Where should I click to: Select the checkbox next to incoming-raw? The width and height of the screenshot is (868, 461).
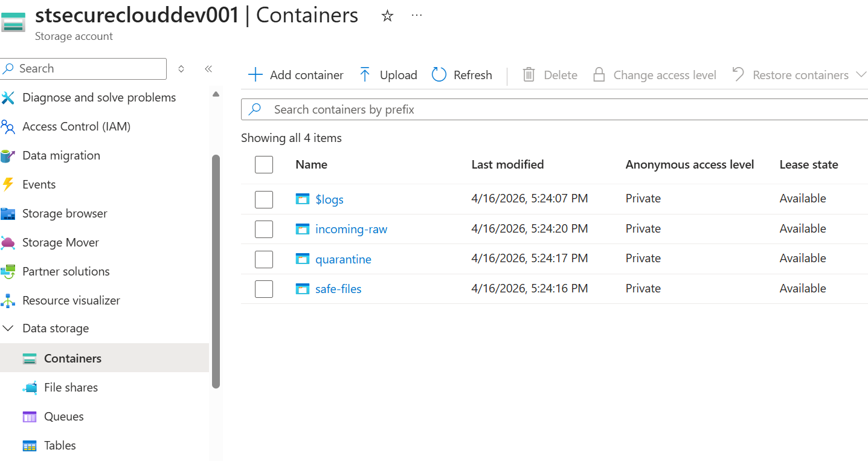[x=264, y=229]
